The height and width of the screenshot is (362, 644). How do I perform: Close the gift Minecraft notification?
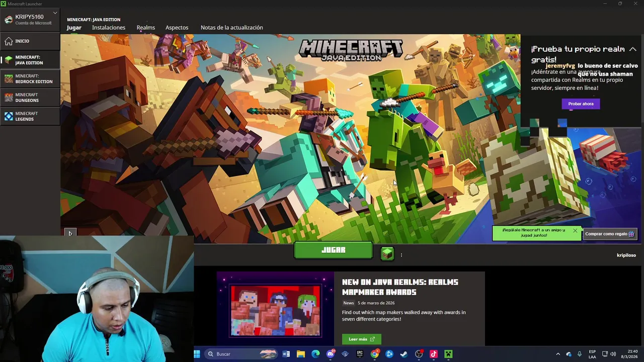click(575, 231)
